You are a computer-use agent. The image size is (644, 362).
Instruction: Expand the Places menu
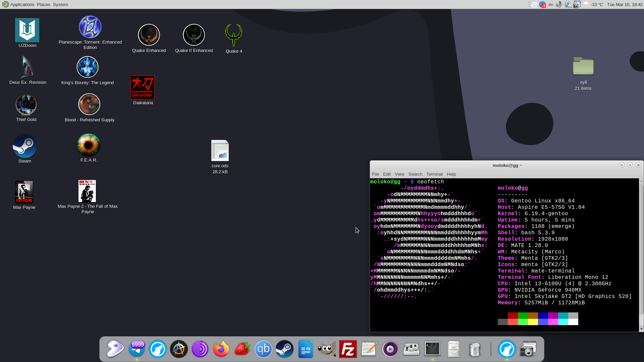pyautogui.click(x=43, y=5)
